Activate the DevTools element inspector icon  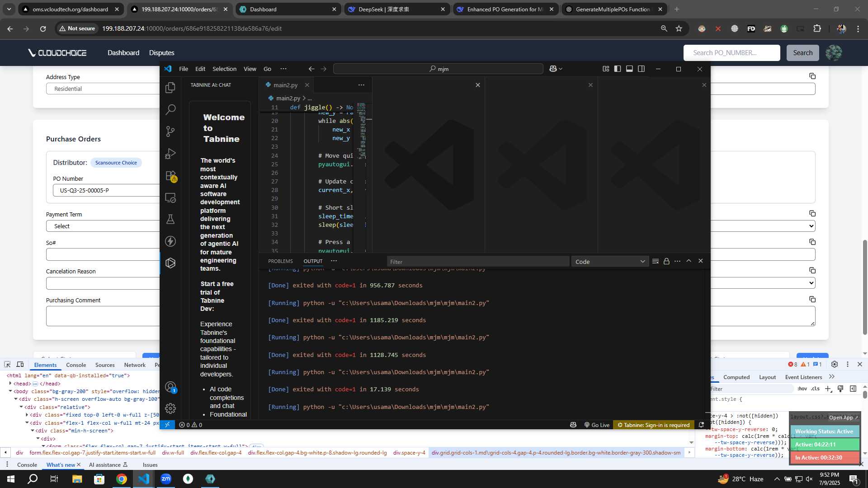(7, 364)
